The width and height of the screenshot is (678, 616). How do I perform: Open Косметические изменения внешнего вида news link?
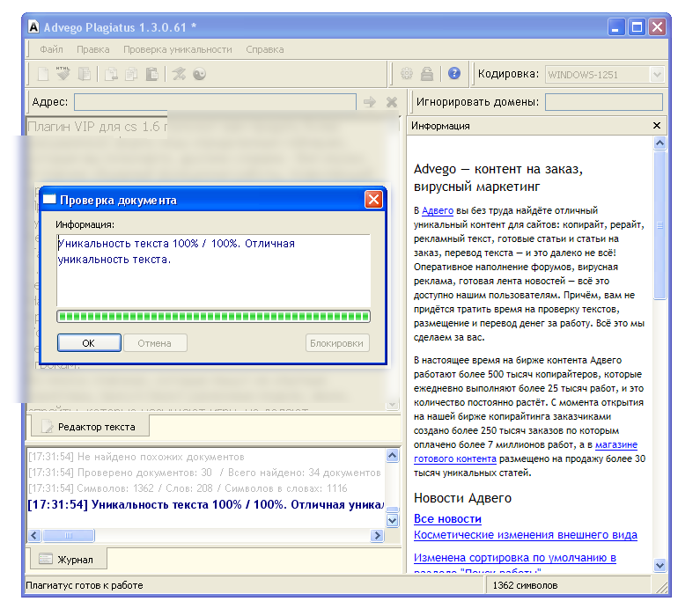526,535
